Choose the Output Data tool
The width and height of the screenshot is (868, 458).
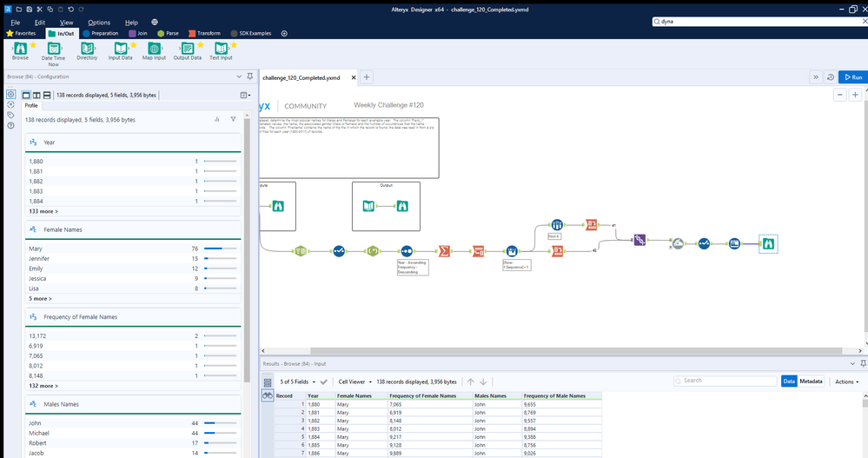coord(188,49)
